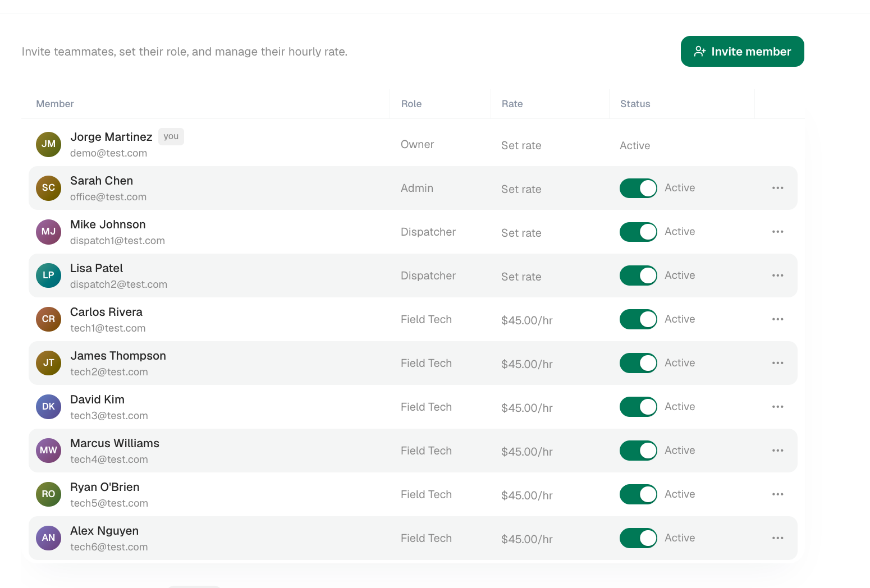Click the SC avatar of Sarah Chen
This screenshot has width=870, height=588.
coord(48,188)
